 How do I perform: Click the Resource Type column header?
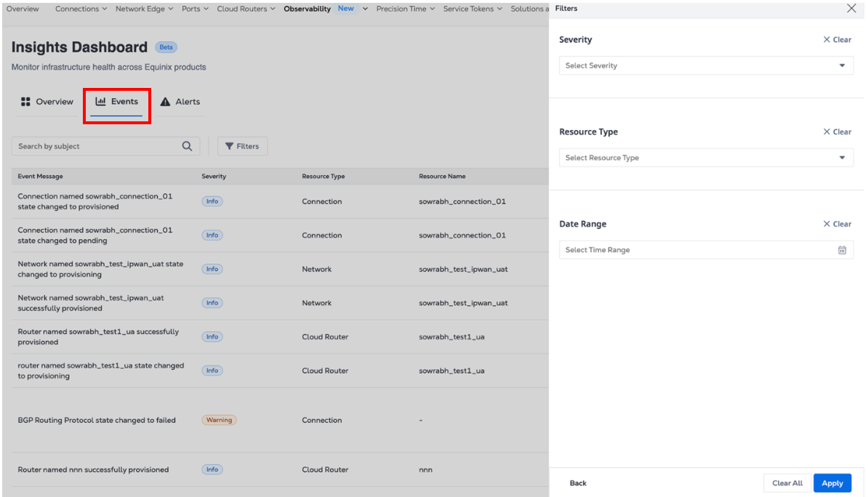click(x=324, y=177)
